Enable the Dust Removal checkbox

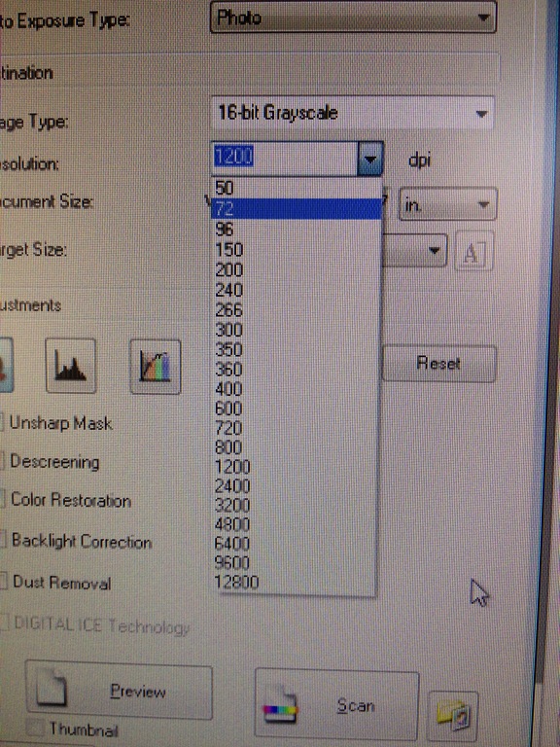click(2, 582)
